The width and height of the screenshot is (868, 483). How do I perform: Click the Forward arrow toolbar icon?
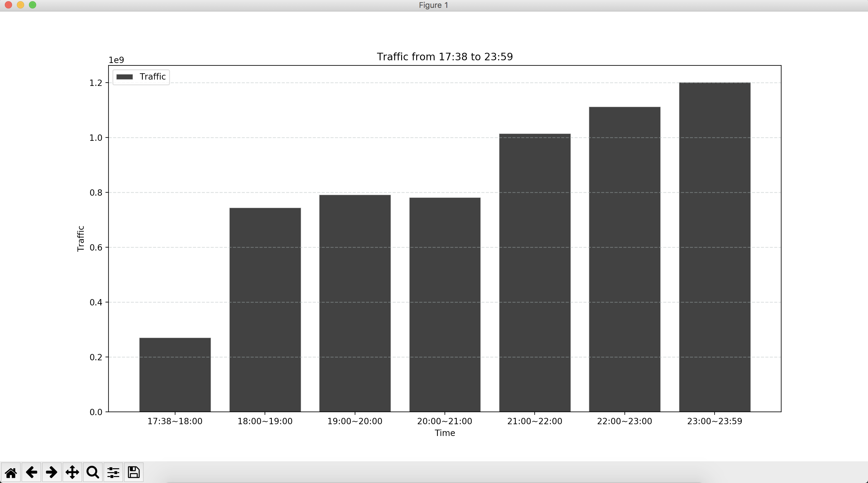pyautogui.click(x=52, y=472)
